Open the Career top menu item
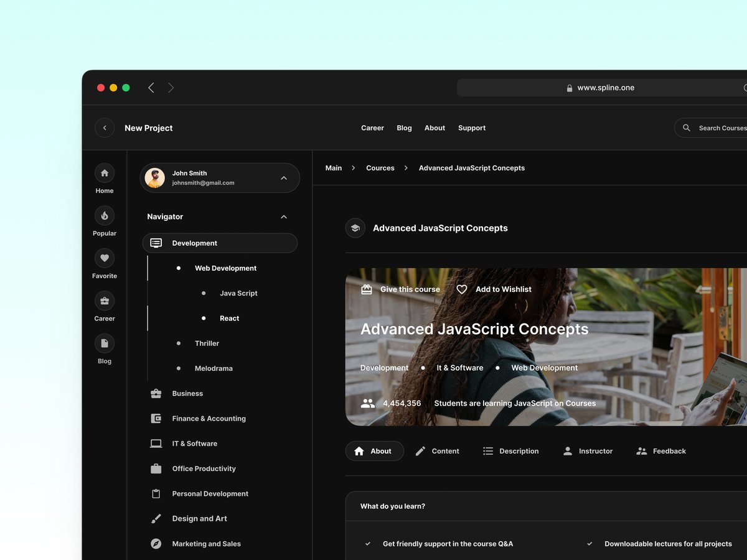 click(372, 128)
